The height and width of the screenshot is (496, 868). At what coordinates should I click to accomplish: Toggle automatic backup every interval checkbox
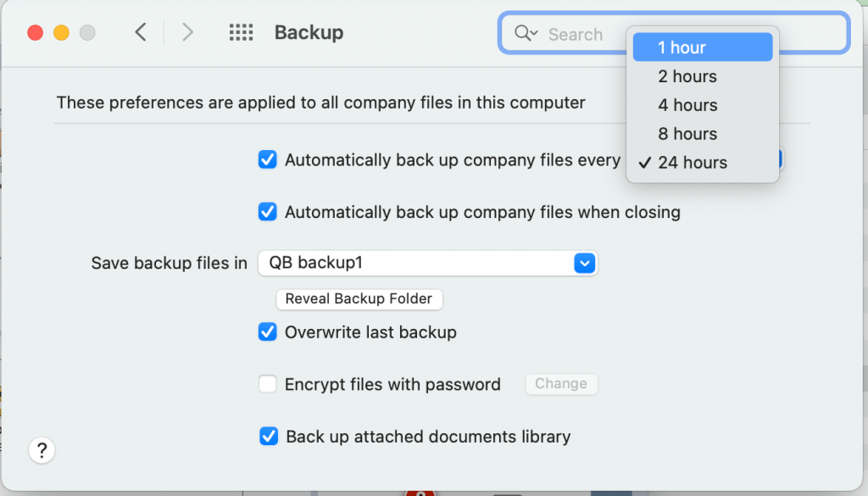(x=267, y=159)
